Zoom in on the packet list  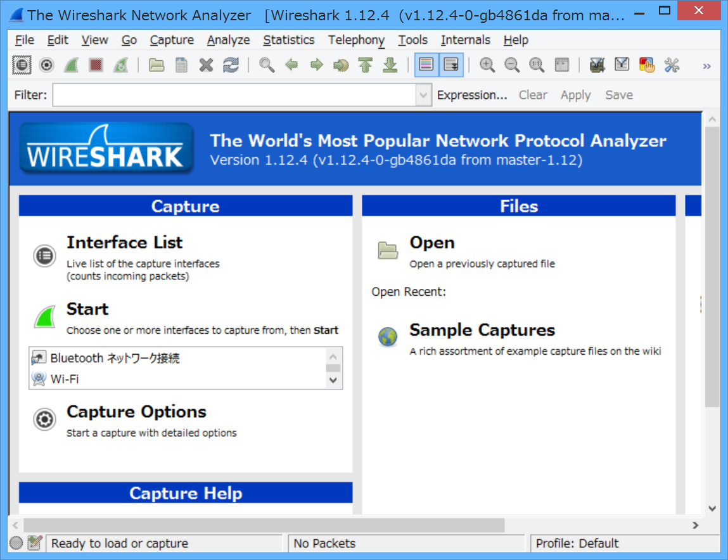(x=487, y=65)
